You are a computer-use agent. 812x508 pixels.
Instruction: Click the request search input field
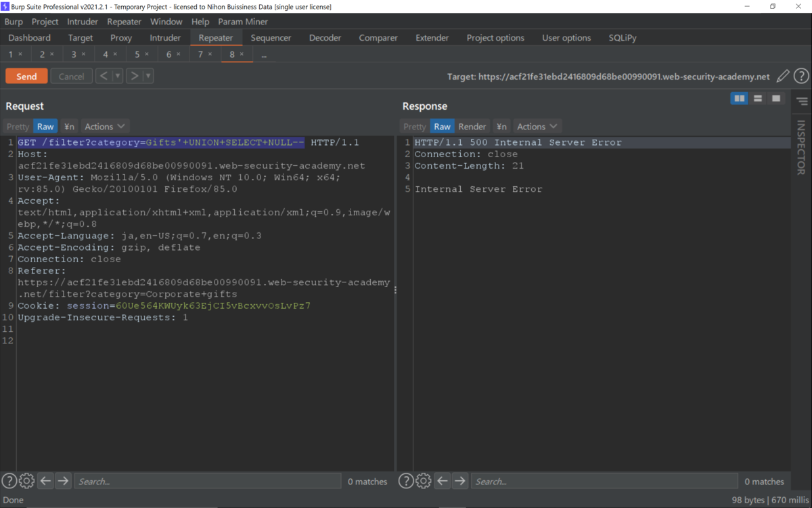point(208,482)
